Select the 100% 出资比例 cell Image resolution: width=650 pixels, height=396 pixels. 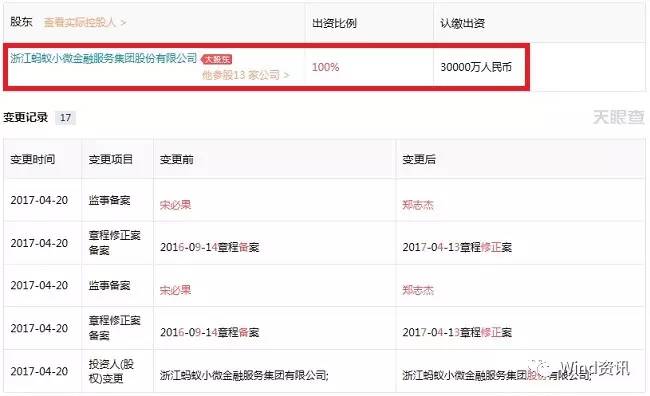325,67
